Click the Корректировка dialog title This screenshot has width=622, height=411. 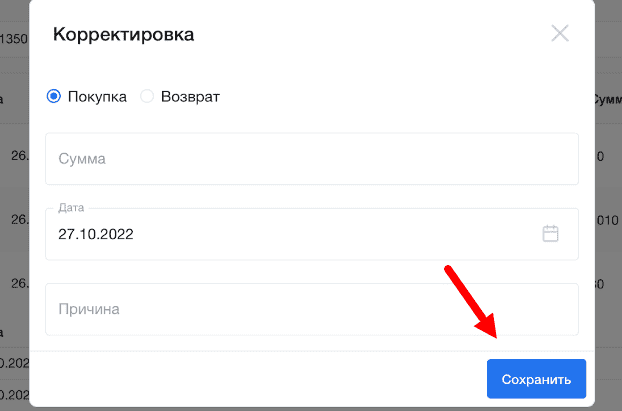pyautogui.click(x=123, y=34)
